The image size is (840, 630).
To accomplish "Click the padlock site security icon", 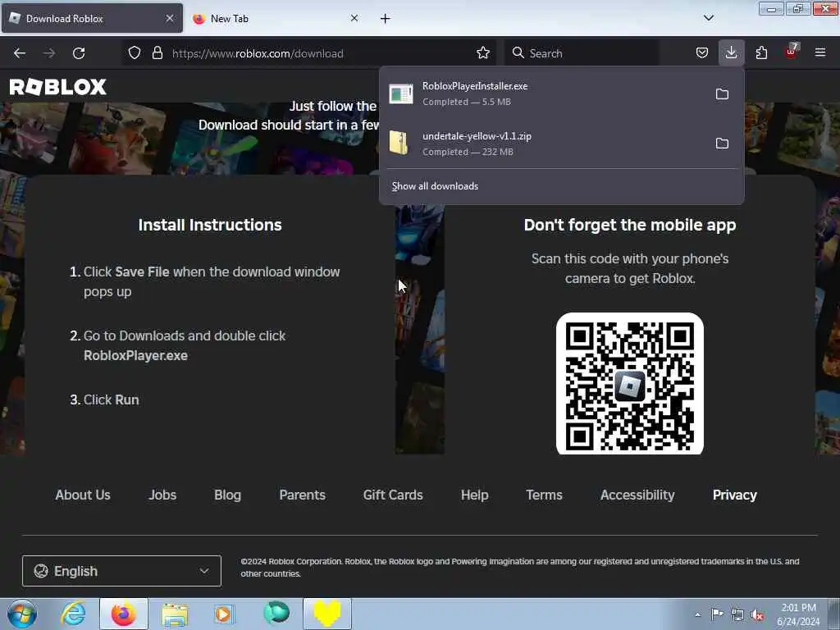I will click(x=157, y=53).
